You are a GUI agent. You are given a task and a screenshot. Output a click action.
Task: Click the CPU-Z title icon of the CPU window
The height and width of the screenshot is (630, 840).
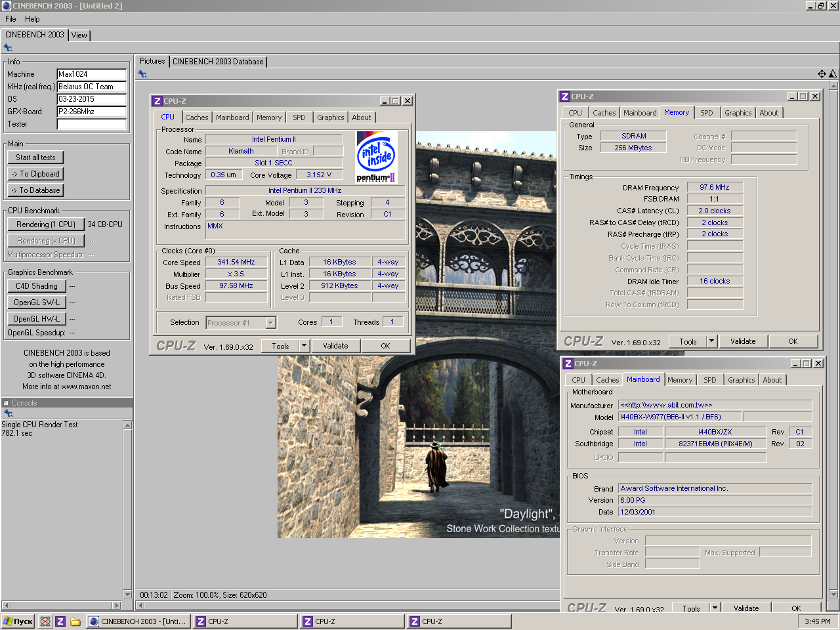(x=157, y=101)
